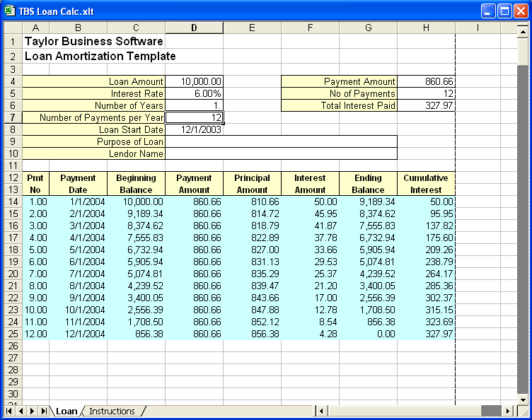This screenshot has height=420, width=532.
Task: Click the horizontal scrollbar left arrow
Action: point(321,411)
